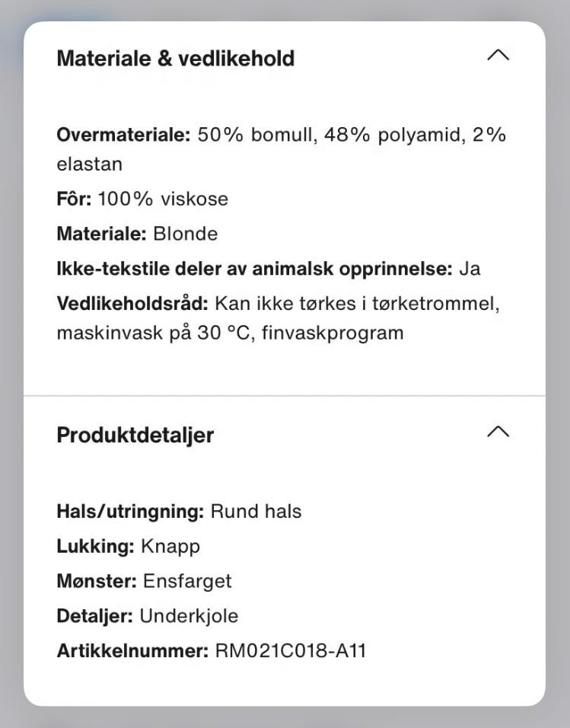The height and width of the screenshot is (728, 570).
Task: Click the Fôr 100% viskose line
Action: click(x=142, y=199)
